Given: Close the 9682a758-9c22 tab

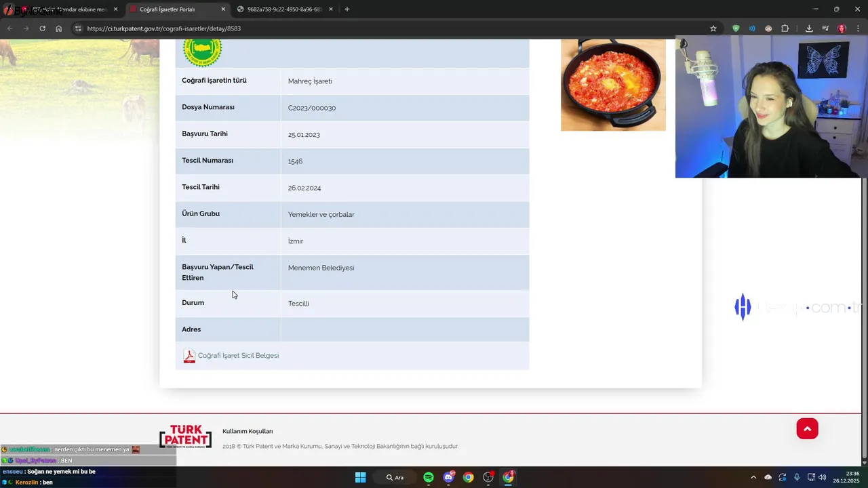Looking at the screenshot, I should (x=330, y=9).
